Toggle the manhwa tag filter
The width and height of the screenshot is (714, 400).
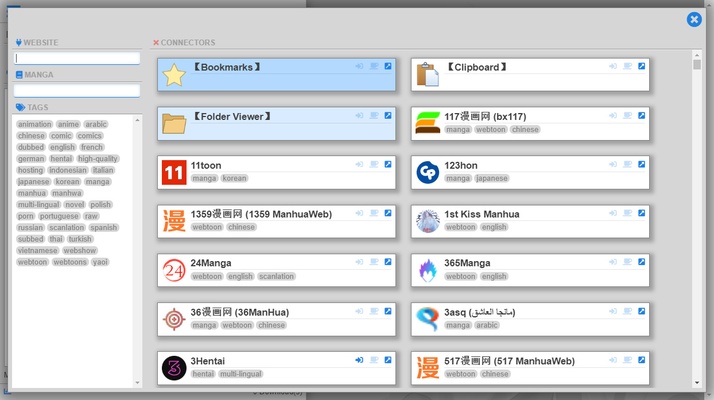(66, 193)
